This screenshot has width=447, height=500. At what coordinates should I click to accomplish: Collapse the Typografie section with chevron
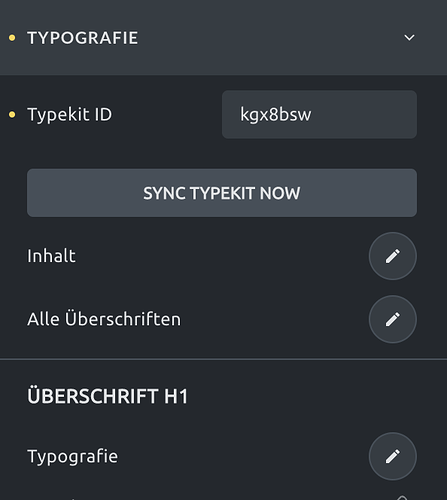pyautogui.click(x=409, y=38)
